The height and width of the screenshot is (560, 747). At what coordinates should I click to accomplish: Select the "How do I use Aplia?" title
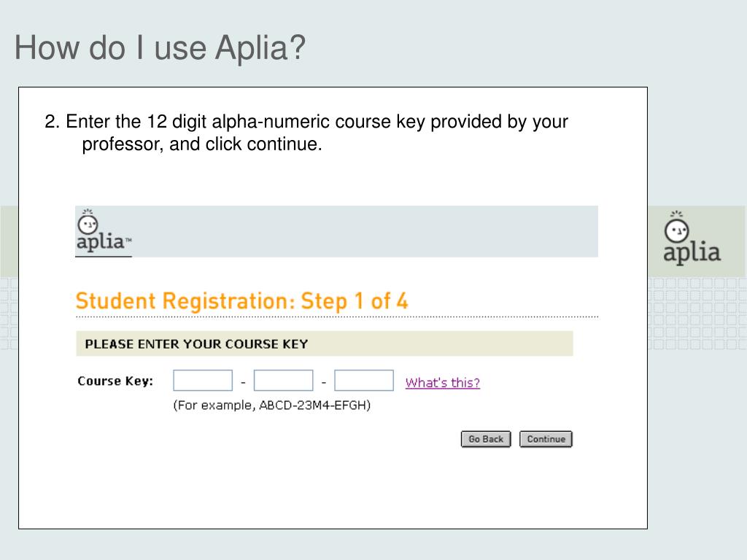coord(160,47)
